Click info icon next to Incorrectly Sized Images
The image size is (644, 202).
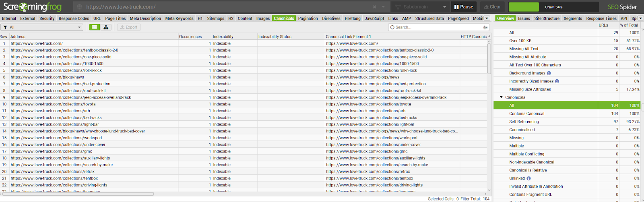point(557,81)
